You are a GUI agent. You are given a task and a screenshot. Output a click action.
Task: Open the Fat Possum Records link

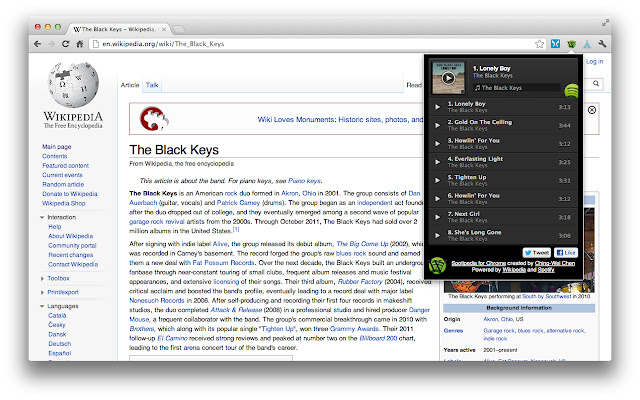coord(223,262)
